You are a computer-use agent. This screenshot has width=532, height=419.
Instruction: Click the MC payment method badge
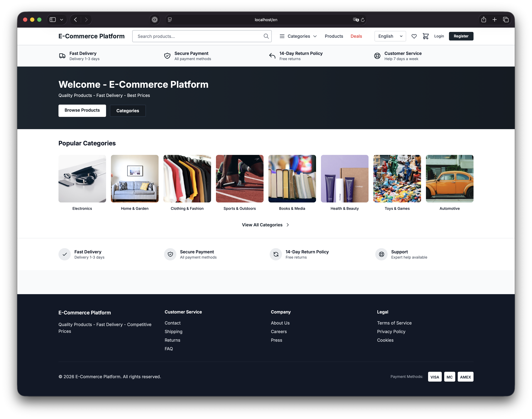pos(450,377)
